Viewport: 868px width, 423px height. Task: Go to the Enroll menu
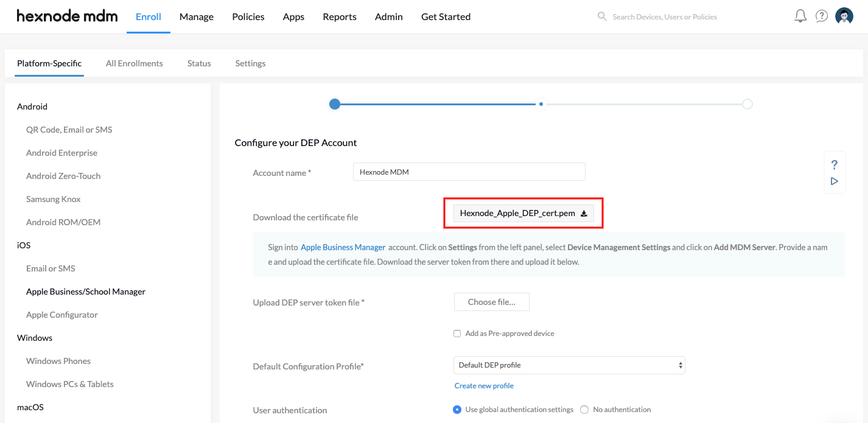149,17
